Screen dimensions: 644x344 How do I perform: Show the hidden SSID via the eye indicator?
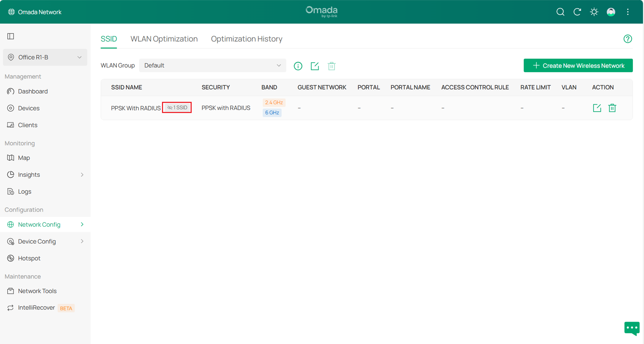pyautogui.click(x=177, y=107)
